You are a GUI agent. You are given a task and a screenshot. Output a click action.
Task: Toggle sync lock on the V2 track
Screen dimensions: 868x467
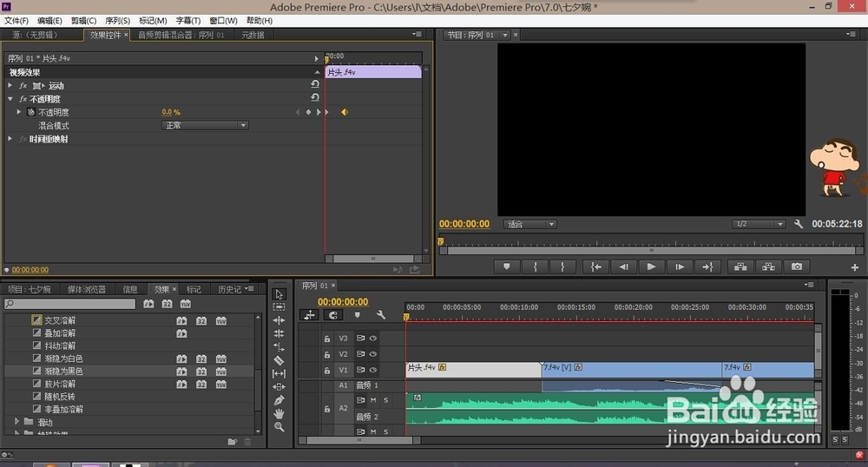[360, 354]
